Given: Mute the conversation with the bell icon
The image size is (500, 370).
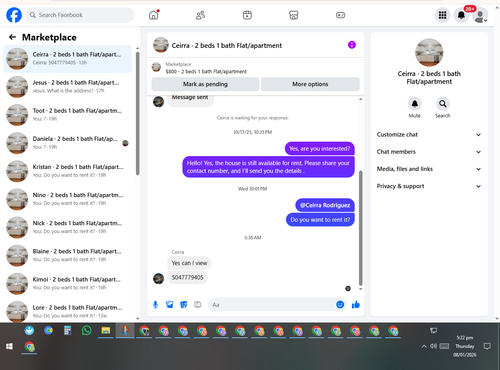Looking at the screenshot, I should pyautogui.click(x=415, y=104).
